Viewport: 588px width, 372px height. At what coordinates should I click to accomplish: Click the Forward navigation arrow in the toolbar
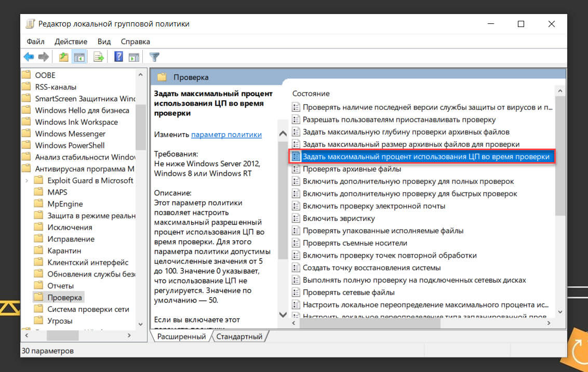[44, 56]
